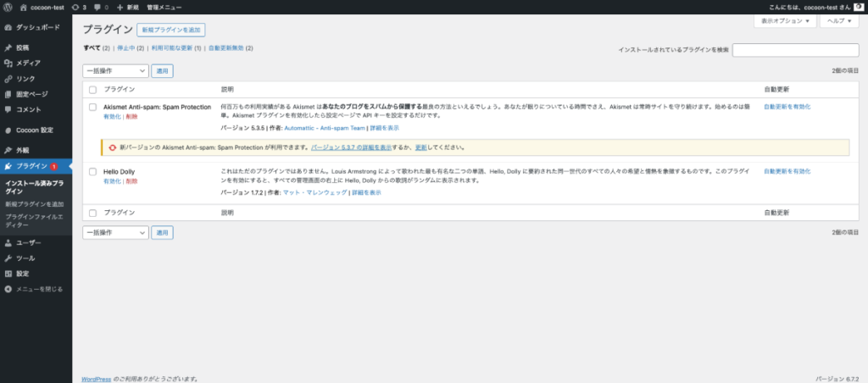The width and height of the screenshot is (868, 383).
Task: Expand the ヘルプ panel
Action: pyautogui.click(x=839, y=21)
